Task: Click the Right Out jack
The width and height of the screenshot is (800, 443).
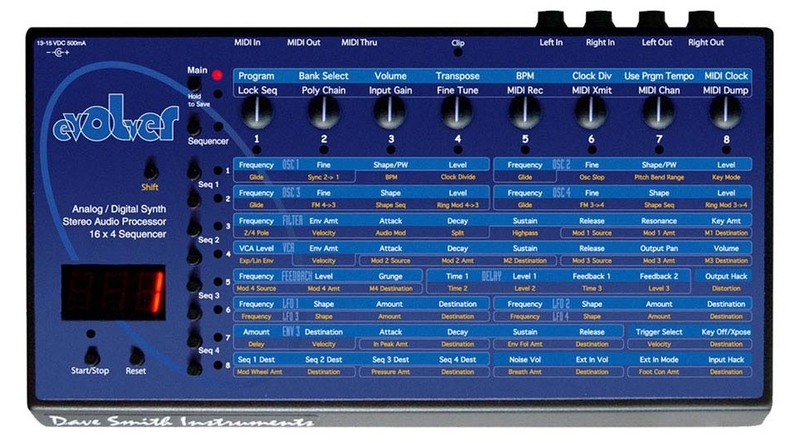Action: 703,19
